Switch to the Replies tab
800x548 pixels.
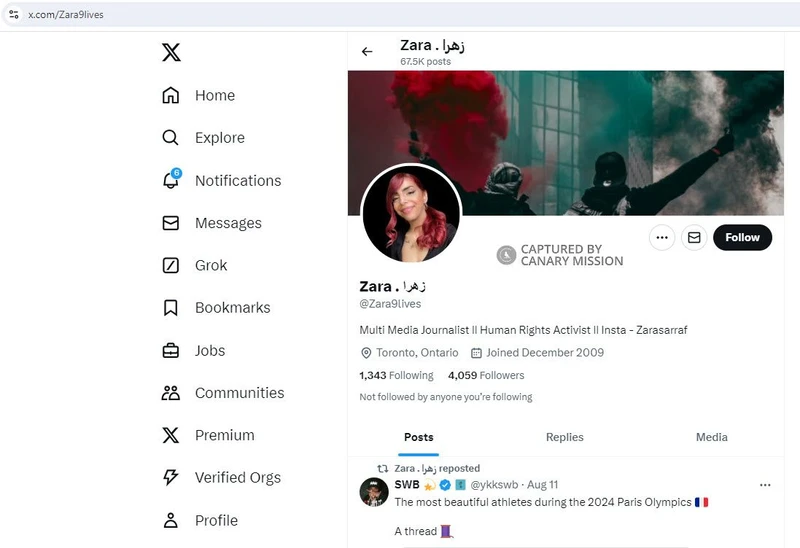(x=565, y=437)
